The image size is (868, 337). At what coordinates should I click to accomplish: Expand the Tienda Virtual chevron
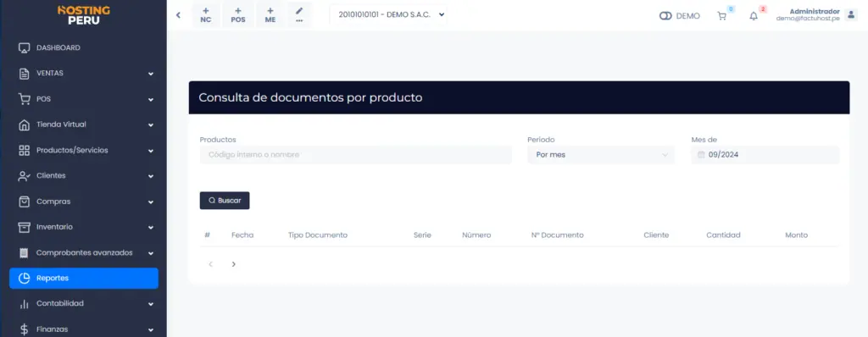click(x=151, y=125)
